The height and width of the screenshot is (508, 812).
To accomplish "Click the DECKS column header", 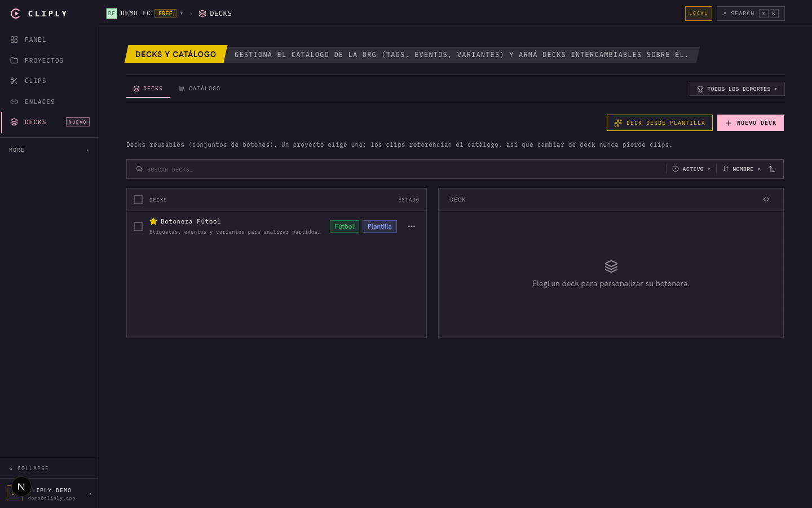I will [158, 200].
